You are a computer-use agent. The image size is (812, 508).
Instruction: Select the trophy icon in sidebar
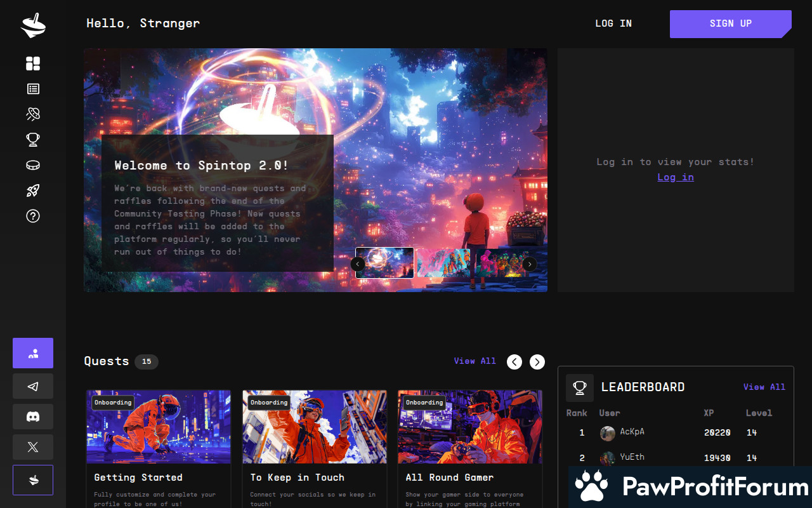[33, 140]
